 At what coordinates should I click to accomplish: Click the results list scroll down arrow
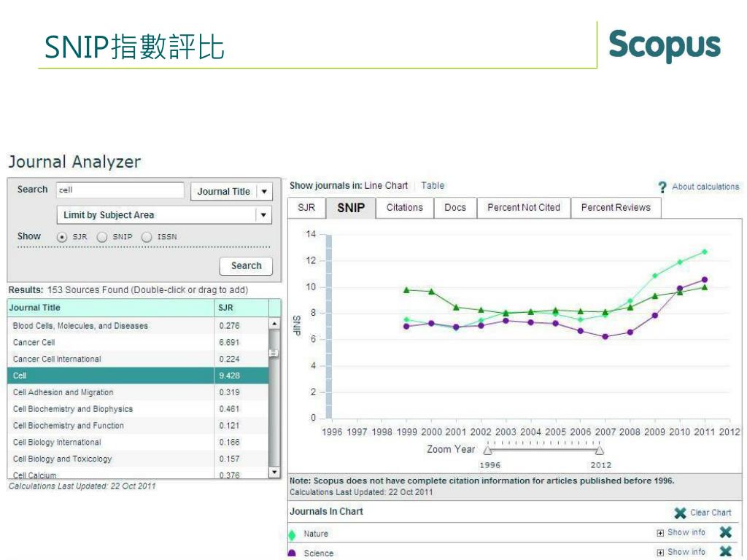coord(274,472)
